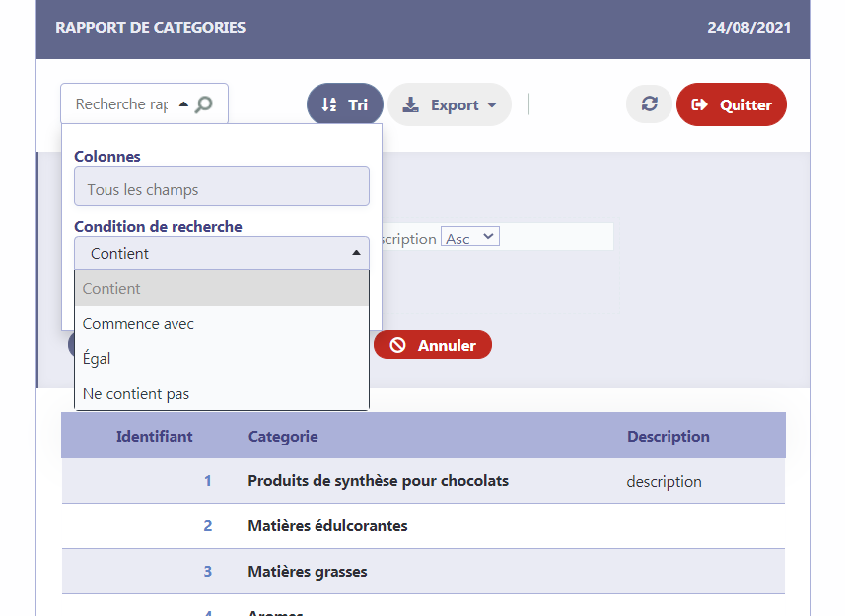Open identifier 2 row link
The image size is (845, 616).
[x=207, y=526]
